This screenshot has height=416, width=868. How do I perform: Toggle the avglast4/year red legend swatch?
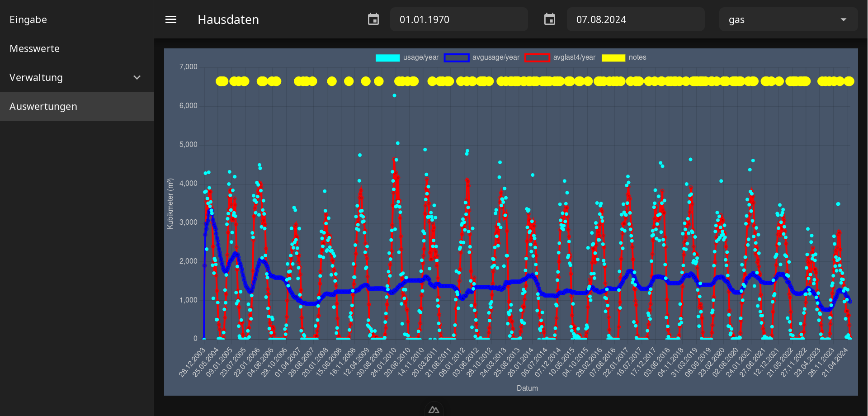pyautogui.click(x=538, y=57)
